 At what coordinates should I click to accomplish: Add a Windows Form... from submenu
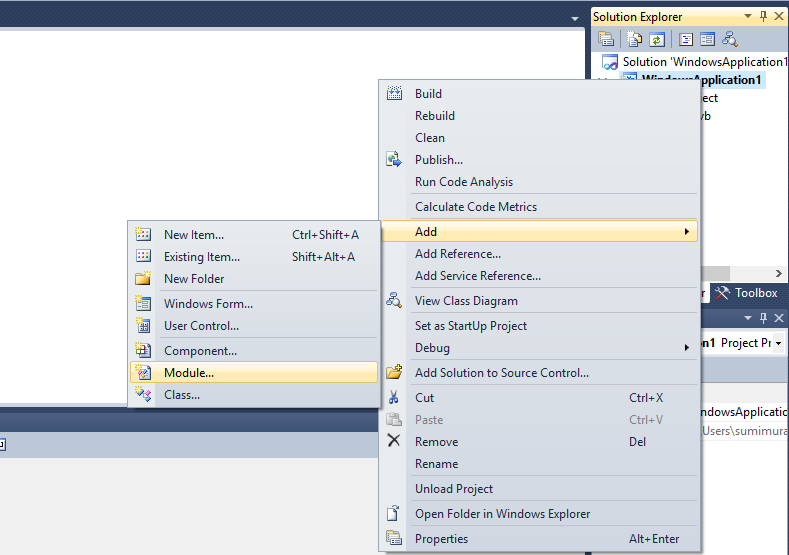(x=254, y=303)
